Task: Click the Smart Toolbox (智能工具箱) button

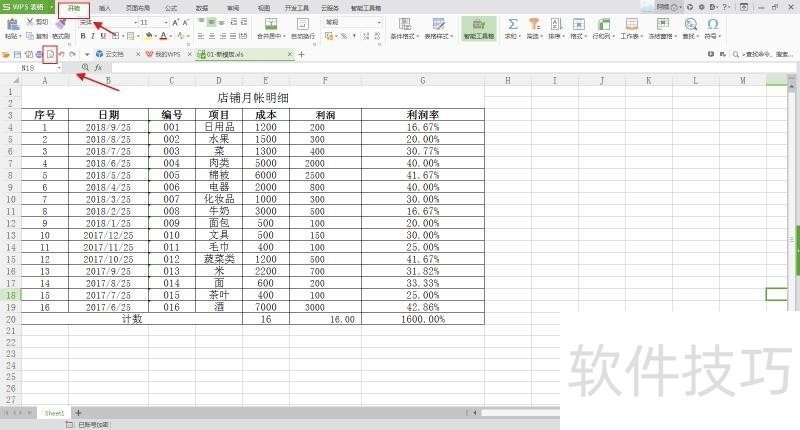Action: tap(478, 28)
